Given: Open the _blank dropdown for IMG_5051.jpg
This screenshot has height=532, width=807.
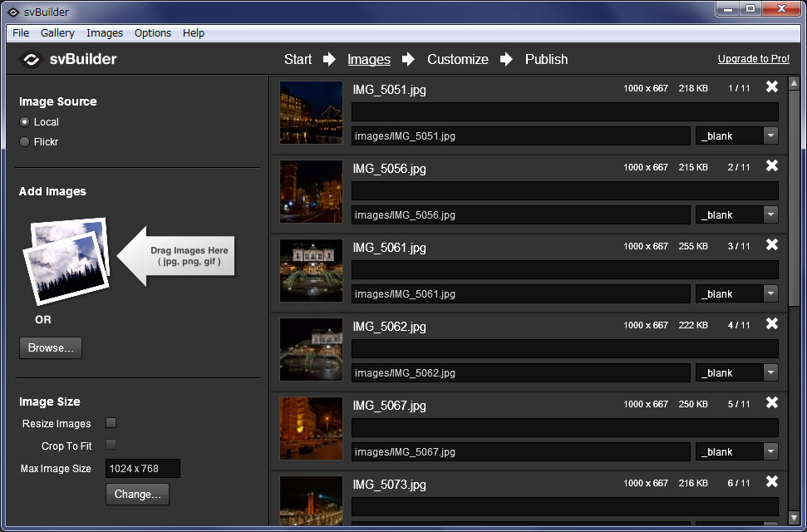Looking at the screenshot, I should [x=770, y=136].
